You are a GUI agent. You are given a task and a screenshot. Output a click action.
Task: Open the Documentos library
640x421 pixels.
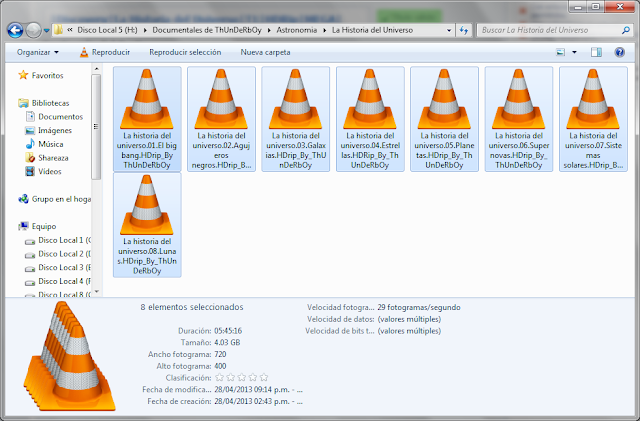pos(54,117)
